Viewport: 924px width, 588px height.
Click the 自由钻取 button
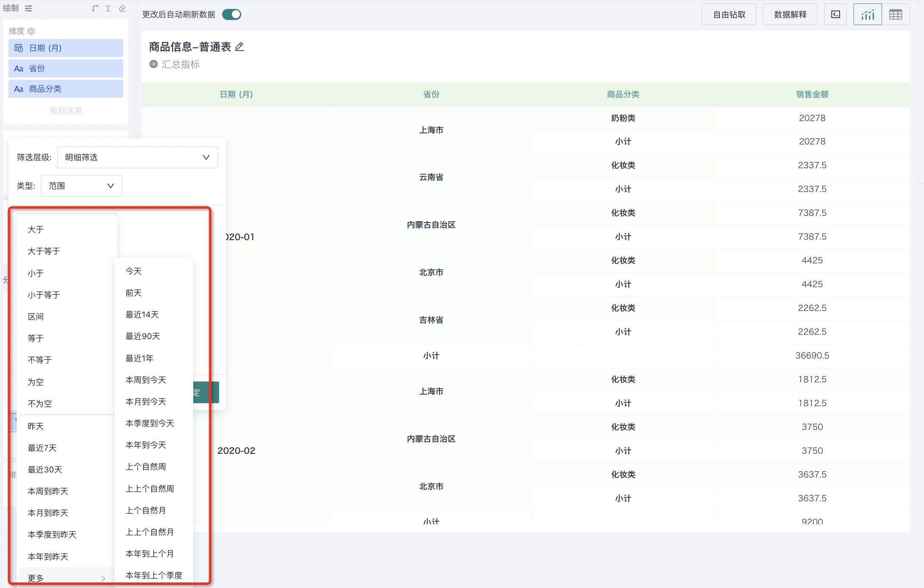click(729, 15)
